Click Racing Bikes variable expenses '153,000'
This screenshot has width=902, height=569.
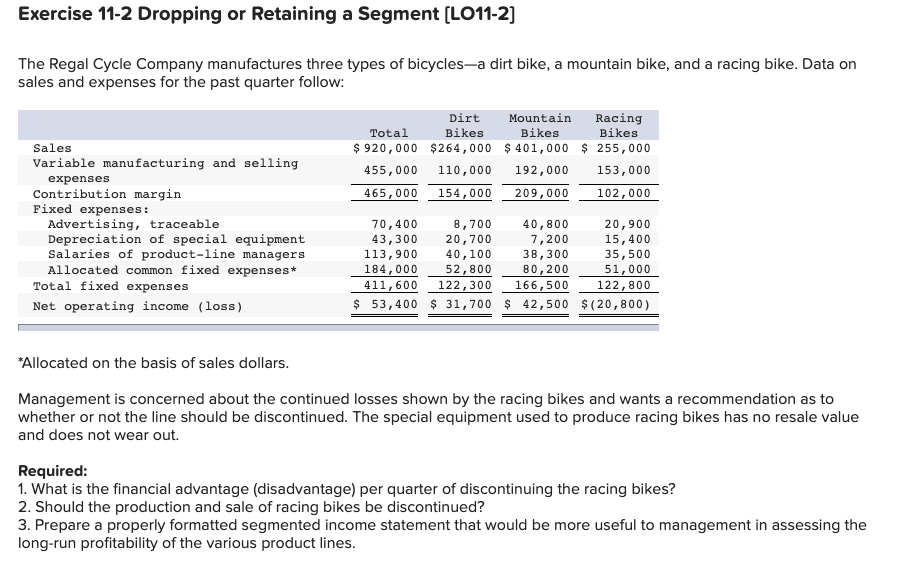pos(624,170)
